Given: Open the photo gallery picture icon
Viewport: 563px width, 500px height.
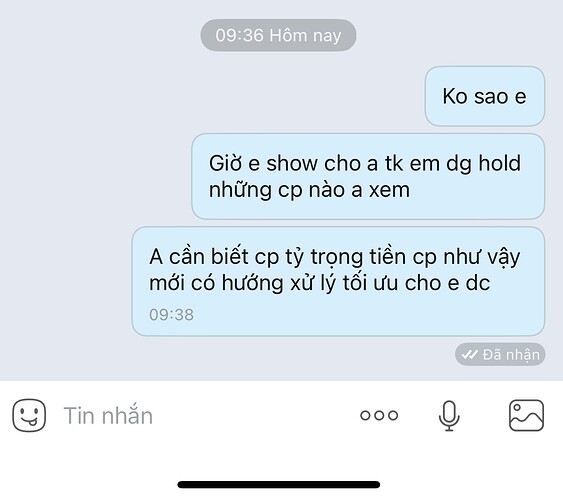Looking at the screenshot, I should [x=526, y=415].
